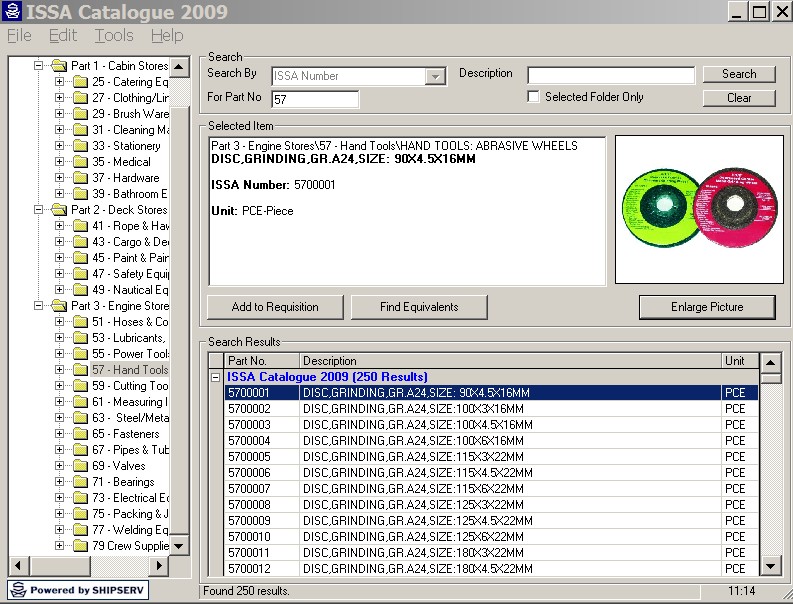The width and height of the screenshot is (793, 604).
Task: Expand the 35 - Medical tree node
Action: 59,162
